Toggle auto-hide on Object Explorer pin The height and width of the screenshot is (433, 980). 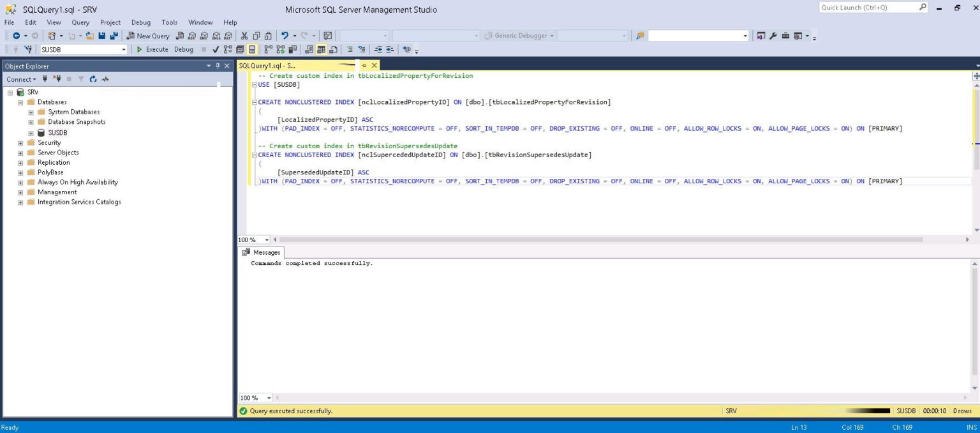[x=217, y=66]
